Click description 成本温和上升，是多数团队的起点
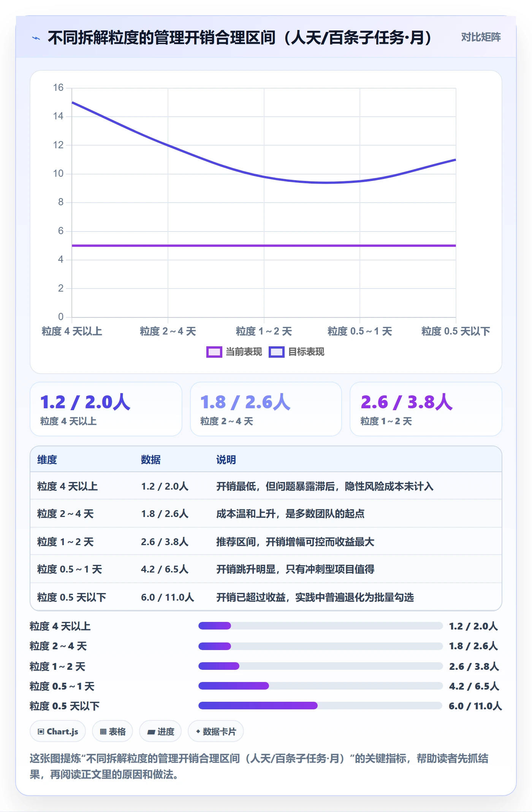The height and width of the screenshot is (812, 532). (x=290, y=514)
